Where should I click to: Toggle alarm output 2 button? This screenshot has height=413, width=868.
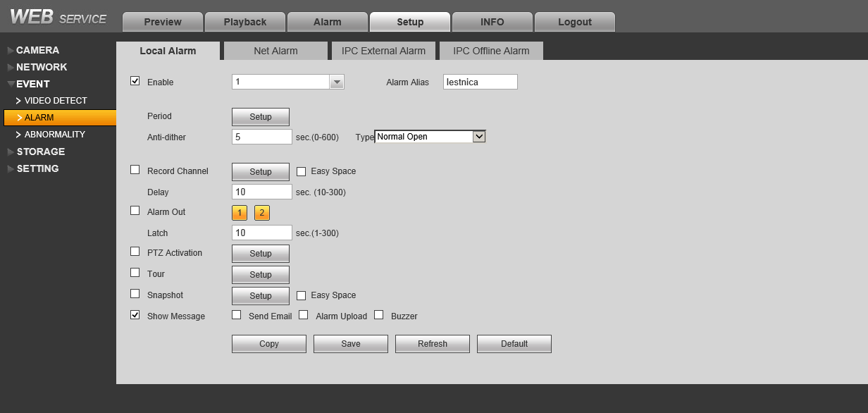[262, 213]
